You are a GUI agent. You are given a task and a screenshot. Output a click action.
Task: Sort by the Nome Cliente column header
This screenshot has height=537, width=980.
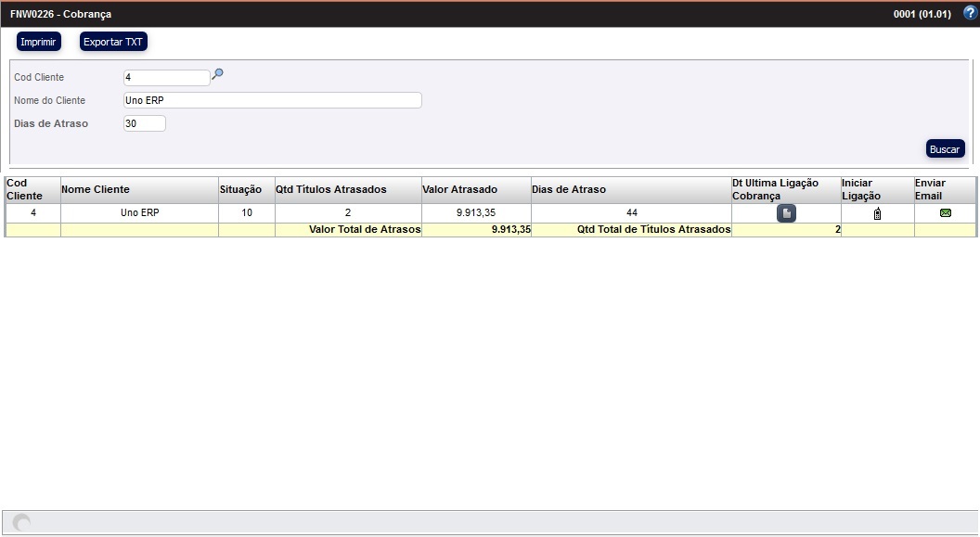tap(96, 189)
